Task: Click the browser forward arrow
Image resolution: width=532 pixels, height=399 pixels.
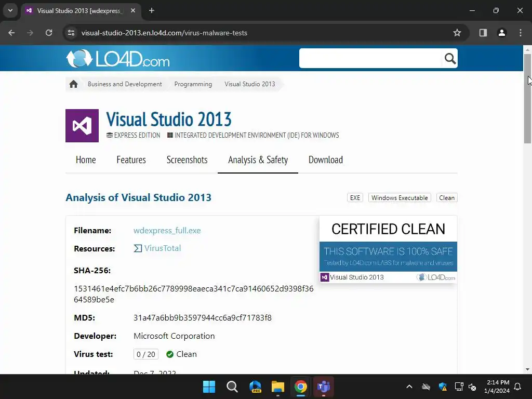Action: click(30, 33)
